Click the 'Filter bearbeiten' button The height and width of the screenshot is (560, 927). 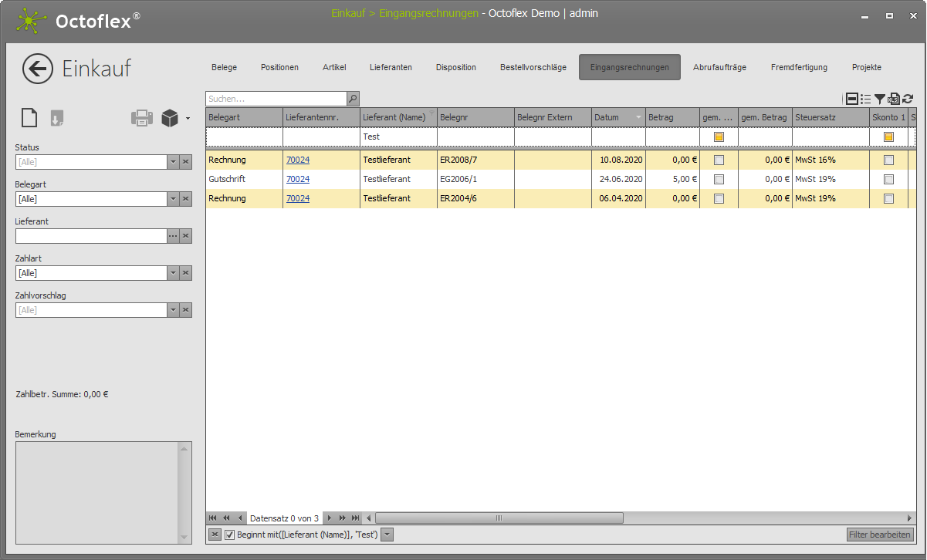pyautogui.click(x=880, y=535)
